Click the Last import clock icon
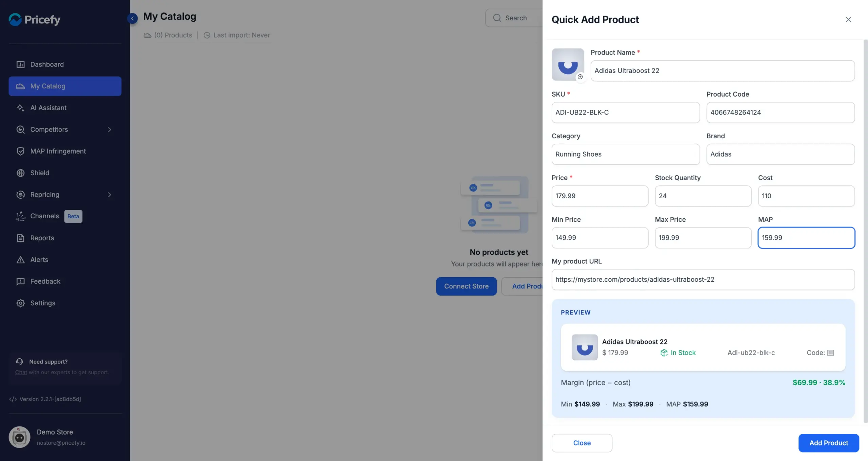868x461 pixels. 207,35
